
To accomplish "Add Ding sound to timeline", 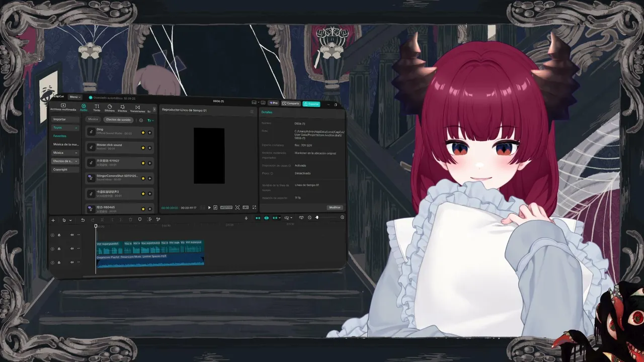I will tap(149, 133).
